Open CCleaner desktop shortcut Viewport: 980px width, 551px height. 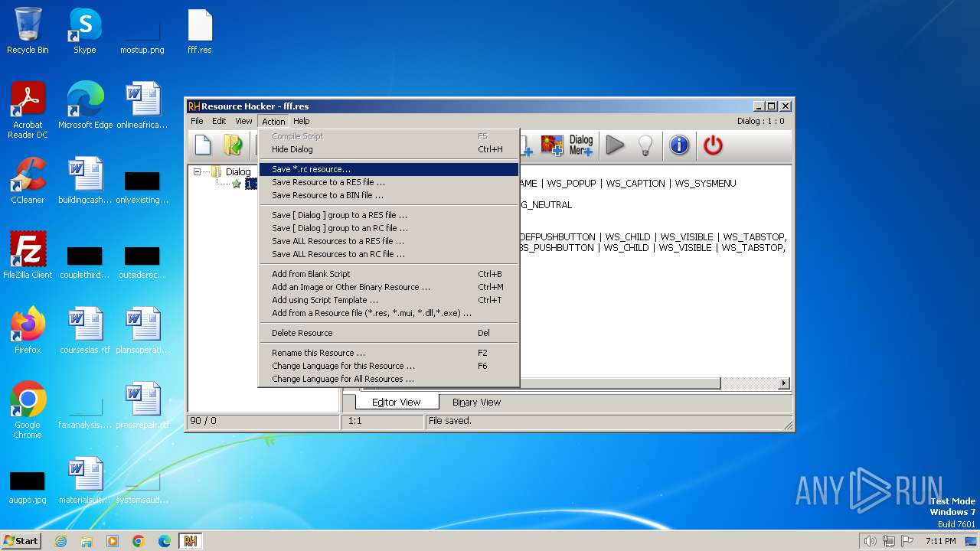click(28, 181)
